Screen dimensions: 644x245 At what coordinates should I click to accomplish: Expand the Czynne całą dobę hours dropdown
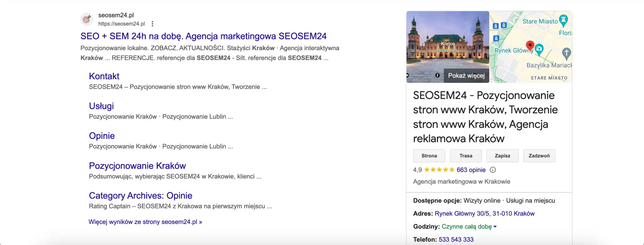(x=469, y=227)
